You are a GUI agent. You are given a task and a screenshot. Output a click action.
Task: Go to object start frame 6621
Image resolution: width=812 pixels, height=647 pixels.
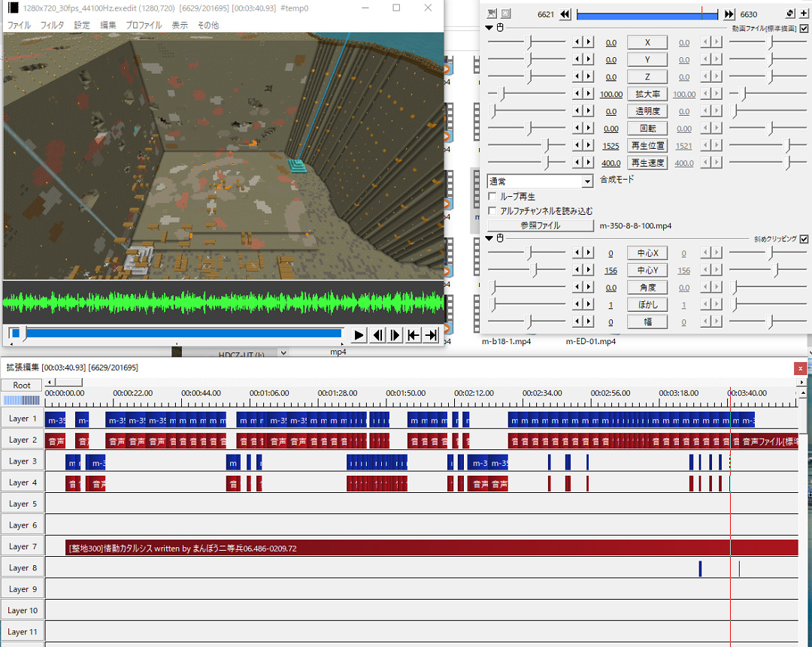565,14
